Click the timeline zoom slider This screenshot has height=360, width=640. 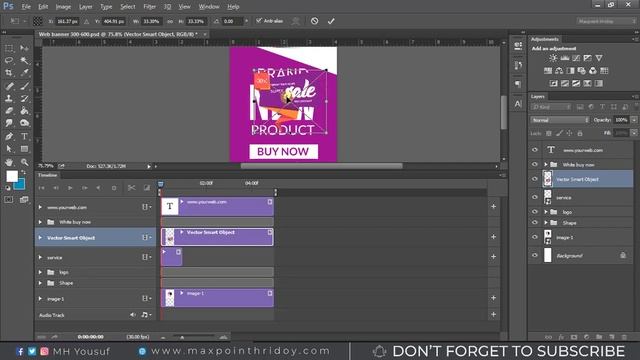pyautogui.click(x=182, y=337)
